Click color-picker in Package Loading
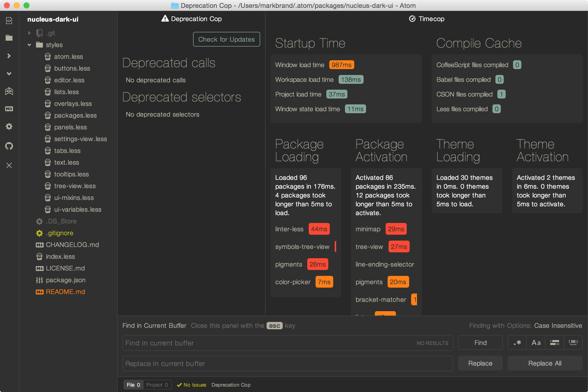This screenshot has height=392, width=588. point(293,282)
